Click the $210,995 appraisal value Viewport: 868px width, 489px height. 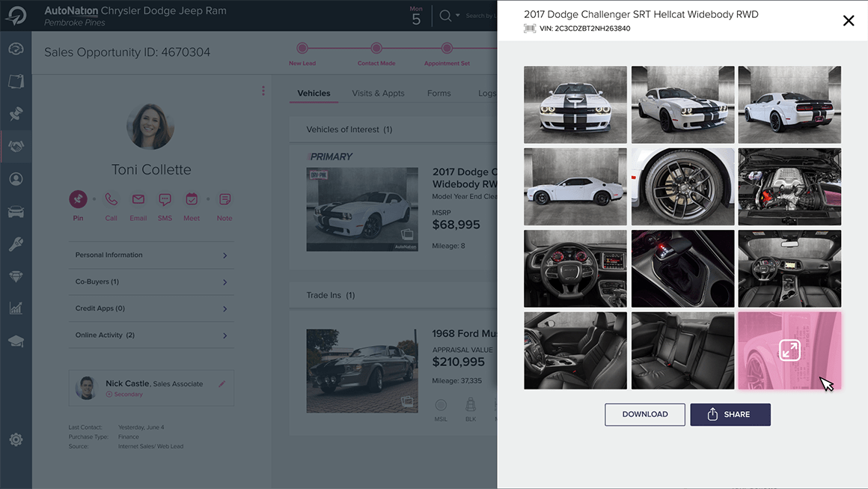459,362
